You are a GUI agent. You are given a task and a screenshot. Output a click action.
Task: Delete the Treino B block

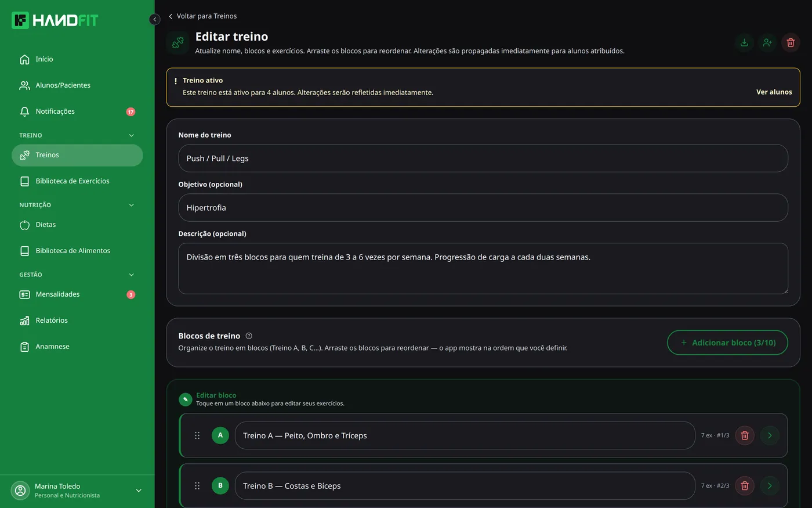(745, 486)
